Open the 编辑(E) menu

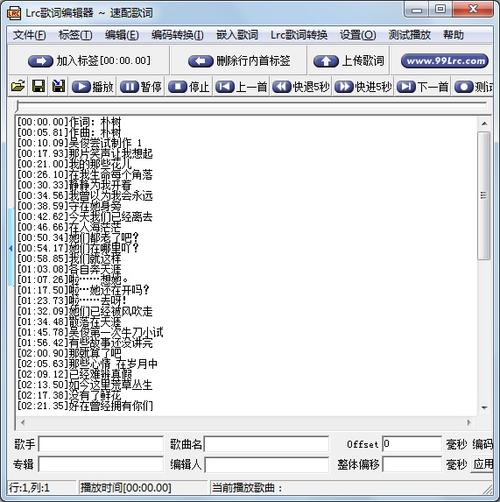tap(122, 35)
